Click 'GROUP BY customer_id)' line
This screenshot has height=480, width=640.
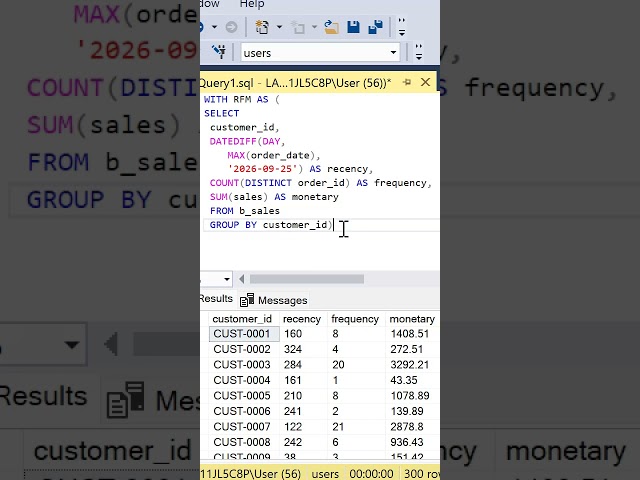(271, 225)
